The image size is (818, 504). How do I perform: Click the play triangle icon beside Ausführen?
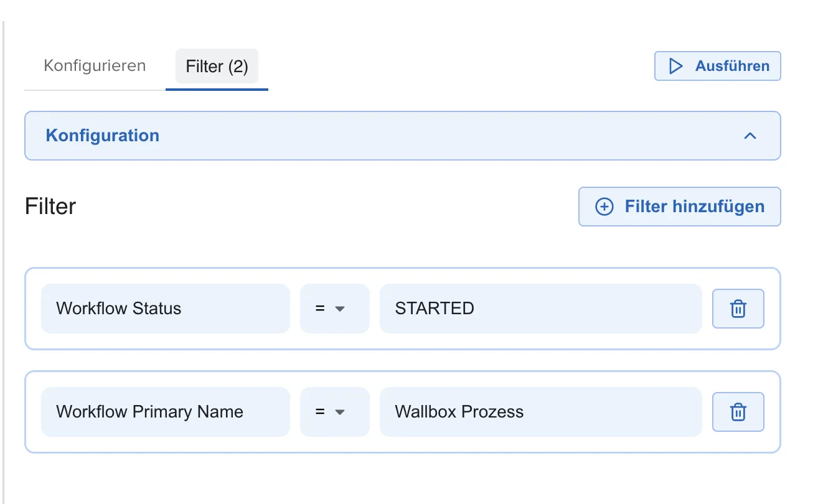[675, 66]
